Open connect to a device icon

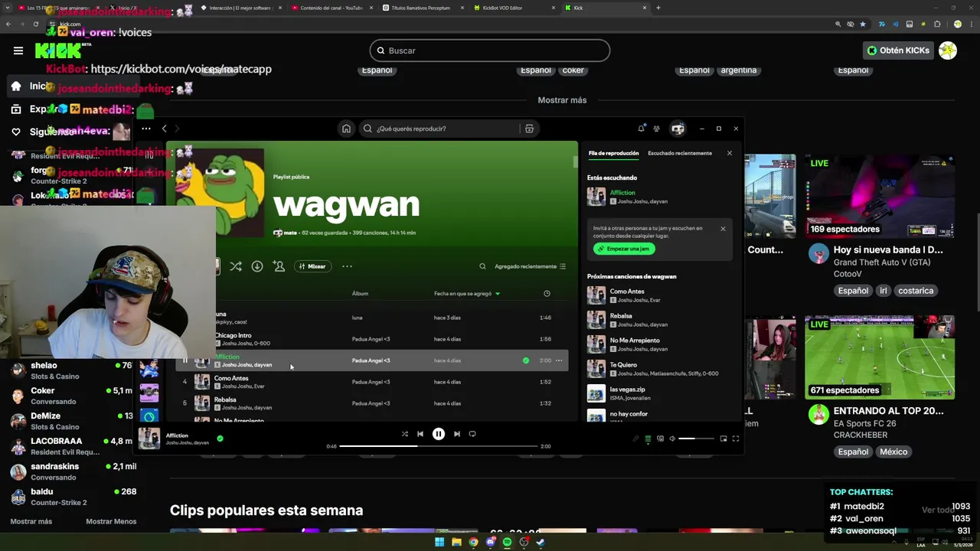[x=660, y=439]
